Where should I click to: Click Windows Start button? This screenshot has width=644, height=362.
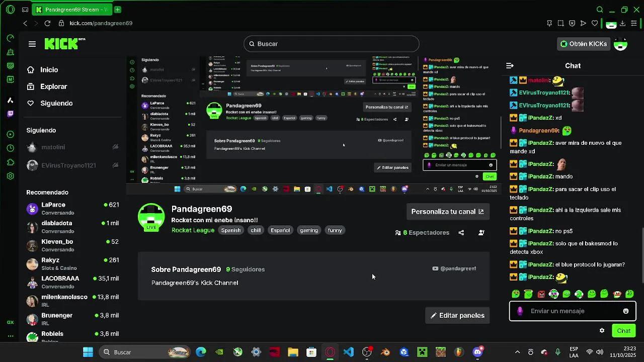(88, 352)
